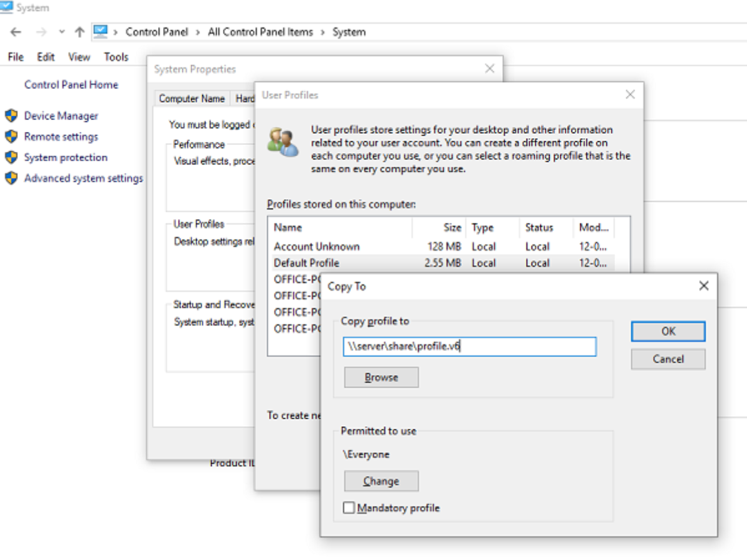
Task: Select the Default Profile row
Action: click(x=441, y=263)
